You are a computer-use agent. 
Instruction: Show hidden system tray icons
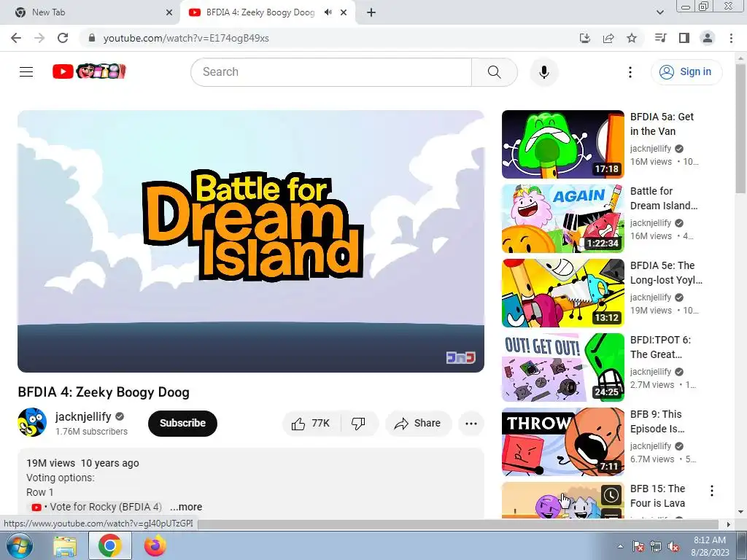coord(620,547)
